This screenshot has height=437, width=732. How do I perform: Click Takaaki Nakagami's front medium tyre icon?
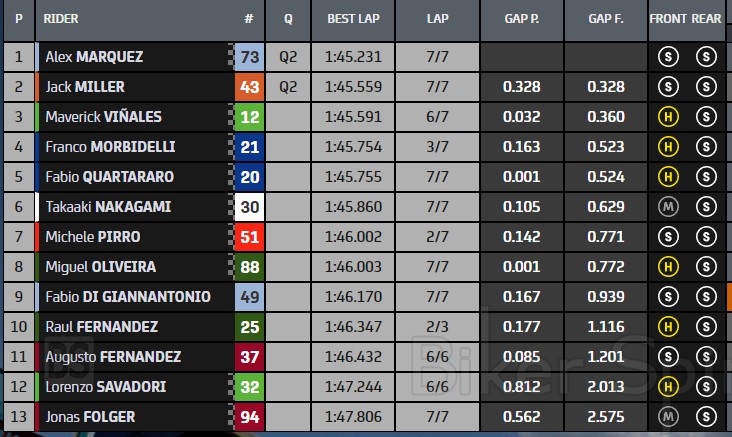tap(667, 207)
